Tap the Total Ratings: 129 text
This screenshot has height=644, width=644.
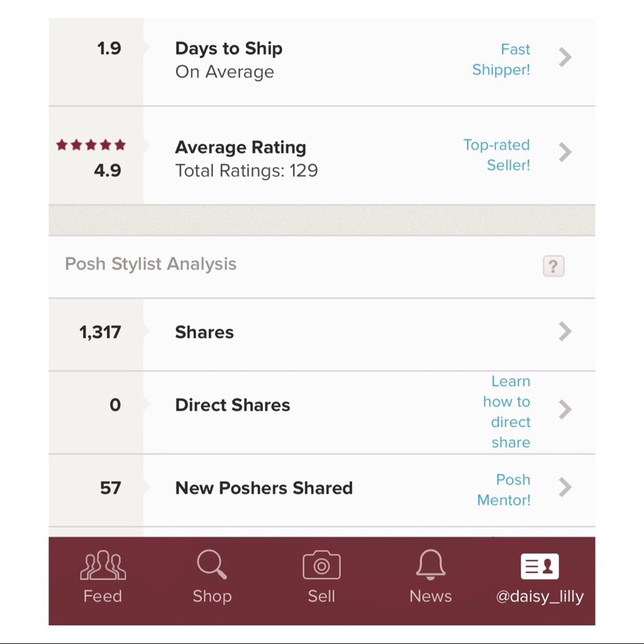(x=246, y=171)
